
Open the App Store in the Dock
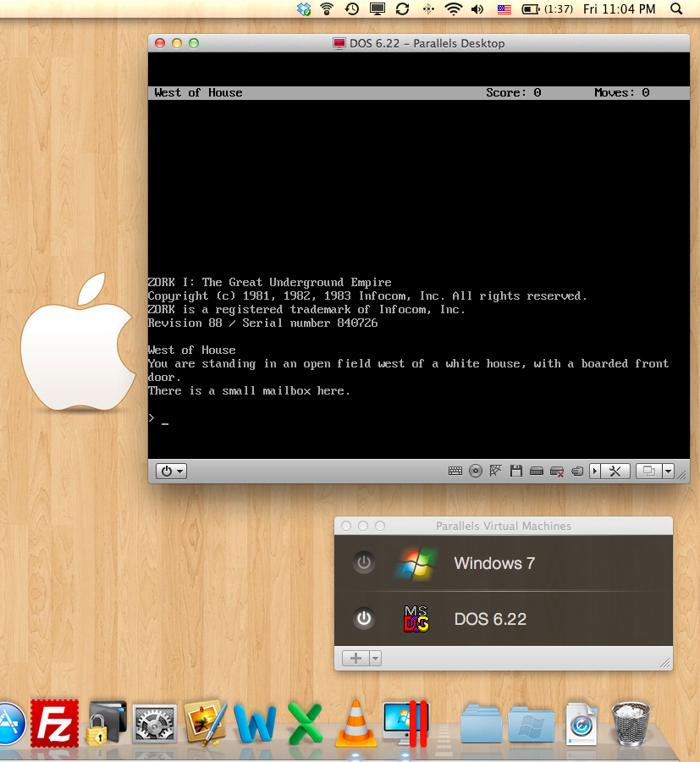click(x=11, y=724)
